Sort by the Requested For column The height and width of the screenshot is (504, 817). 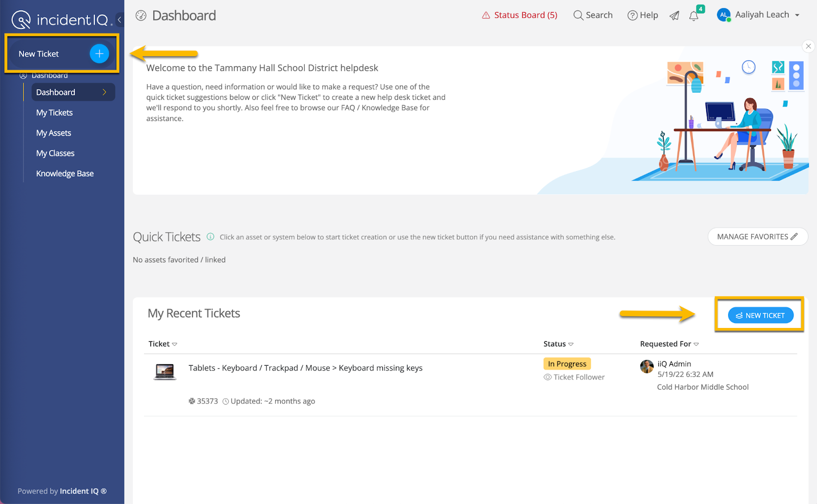click(669, 344)
